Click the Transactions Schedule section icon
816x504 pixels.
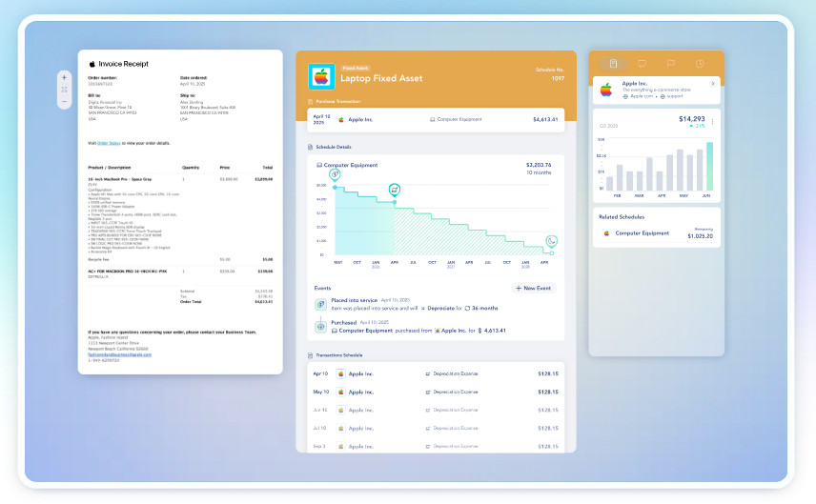click(310, 355)
